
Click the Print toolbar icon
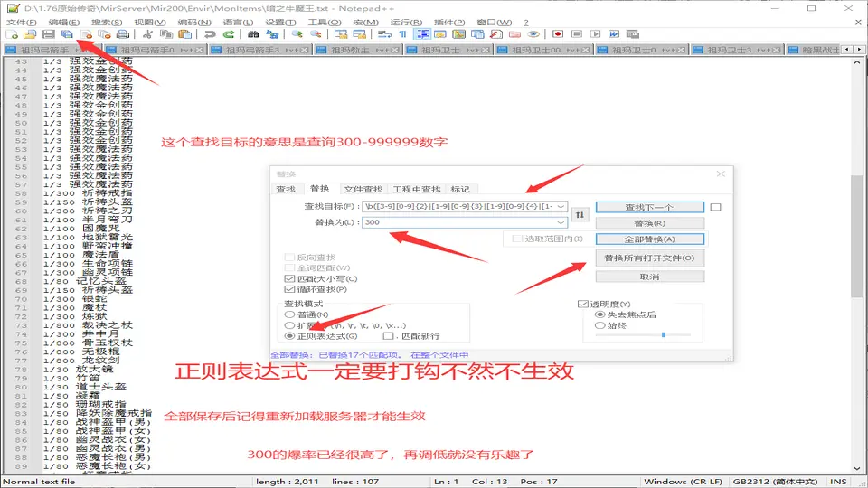tap(123, 34)
